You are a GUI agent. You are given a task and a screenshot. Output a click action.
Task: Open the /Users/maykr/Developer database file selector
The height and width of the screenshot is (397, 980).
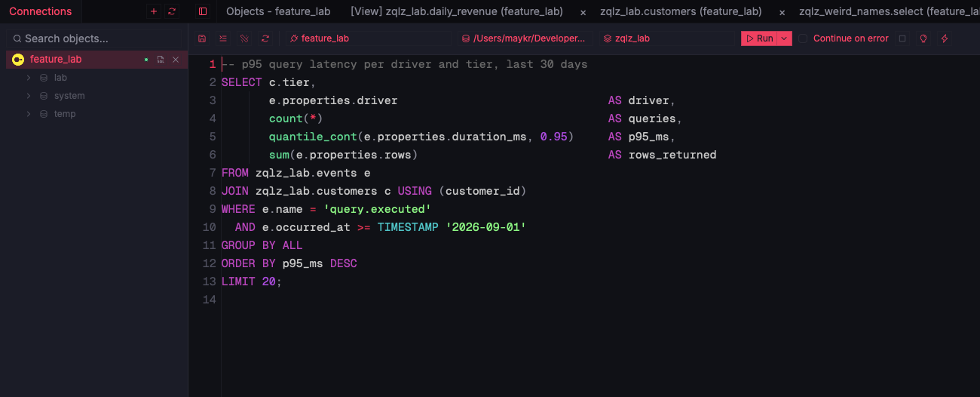click(x=523, y=38)
